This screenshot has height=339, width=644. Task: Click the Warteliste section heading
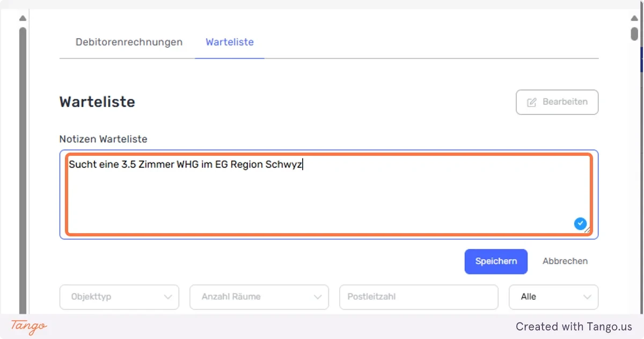97,102
